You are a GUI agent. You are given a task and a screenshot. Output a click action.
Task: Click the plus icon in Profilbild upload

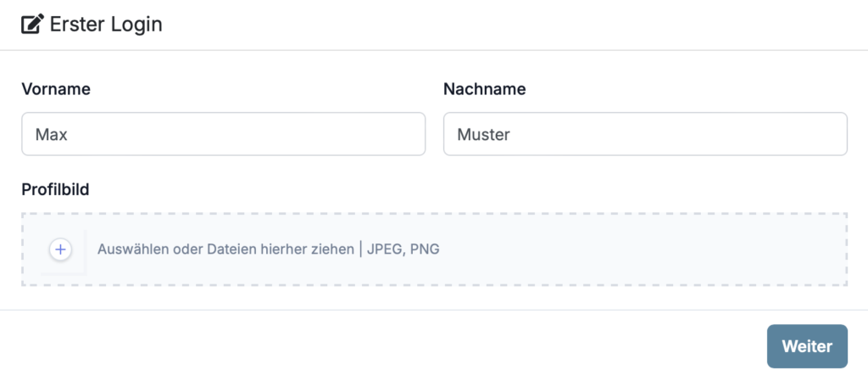(x=60, y=249)
